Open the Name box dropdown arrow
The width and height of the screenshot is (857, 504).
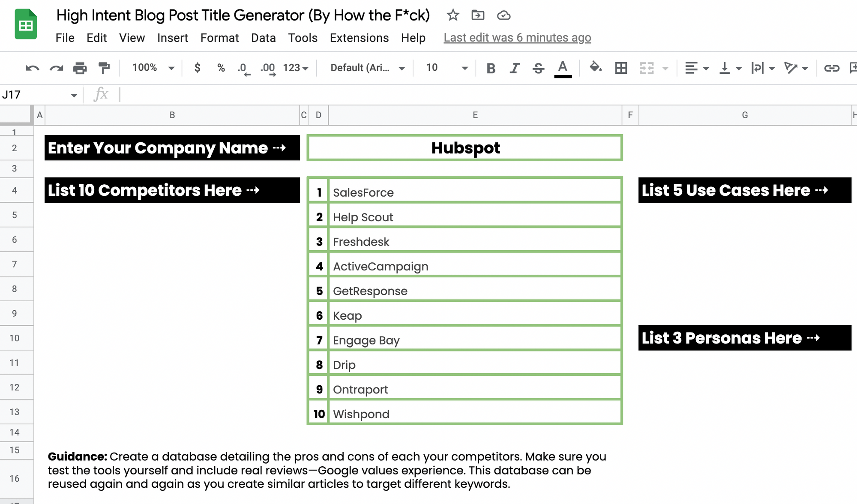(x=74, y=95)
